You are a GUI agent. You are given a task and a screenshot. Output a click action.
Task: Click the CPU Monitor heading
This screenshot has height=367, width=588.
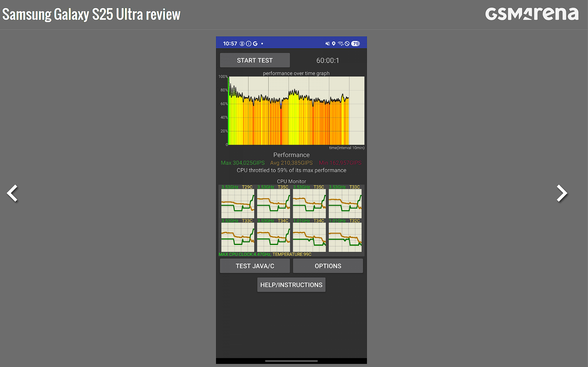pyautogui.click(x=291, y=181)
